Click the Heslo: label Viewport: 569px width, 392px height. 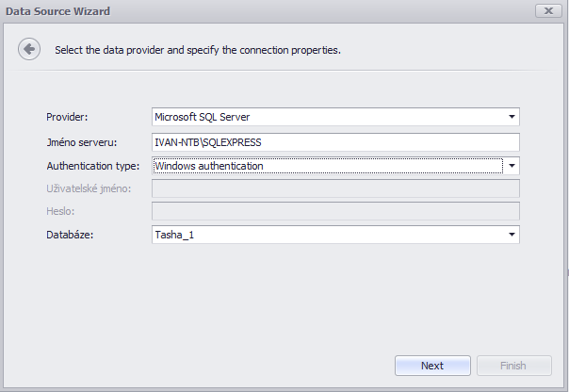pyautogui.click(x=60, y=211)
